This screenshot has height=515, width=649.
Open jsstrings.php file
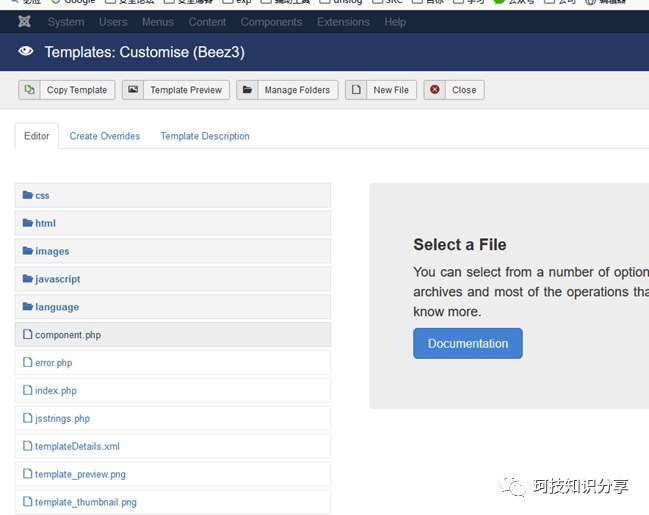click(x=62, y=419)
